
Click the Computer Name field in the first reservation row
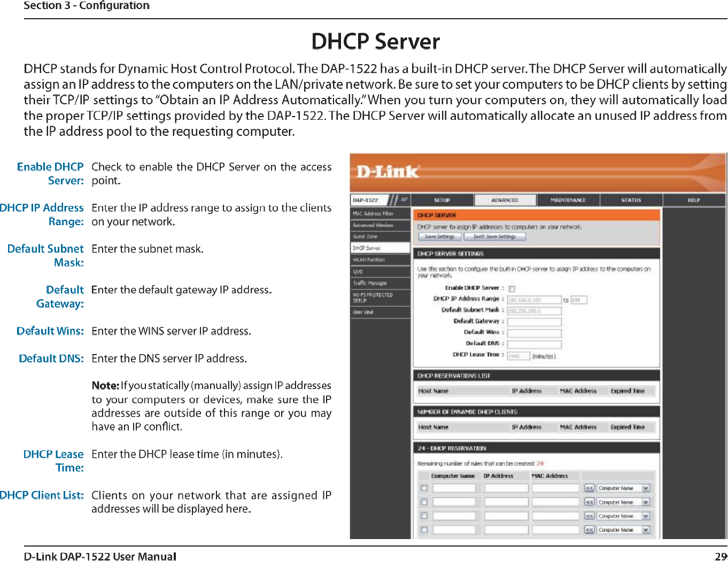point(454,488)
